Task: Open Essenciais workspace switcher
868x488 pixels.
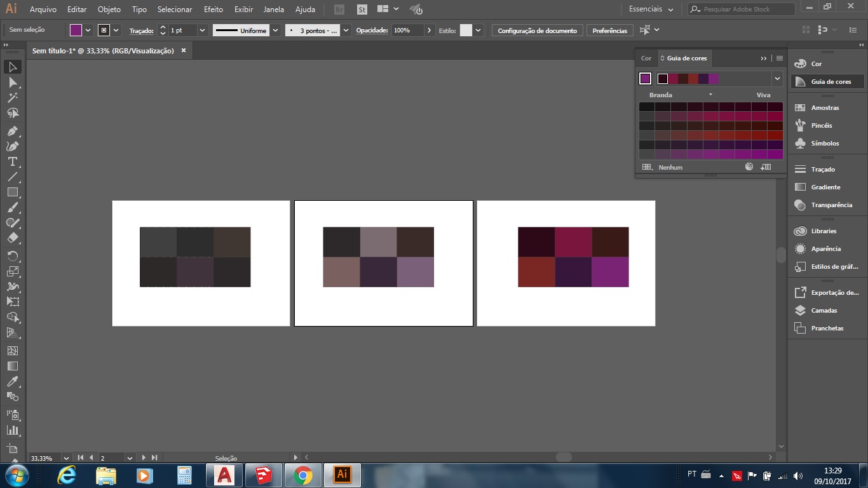Action: click(x=651, y=10)
